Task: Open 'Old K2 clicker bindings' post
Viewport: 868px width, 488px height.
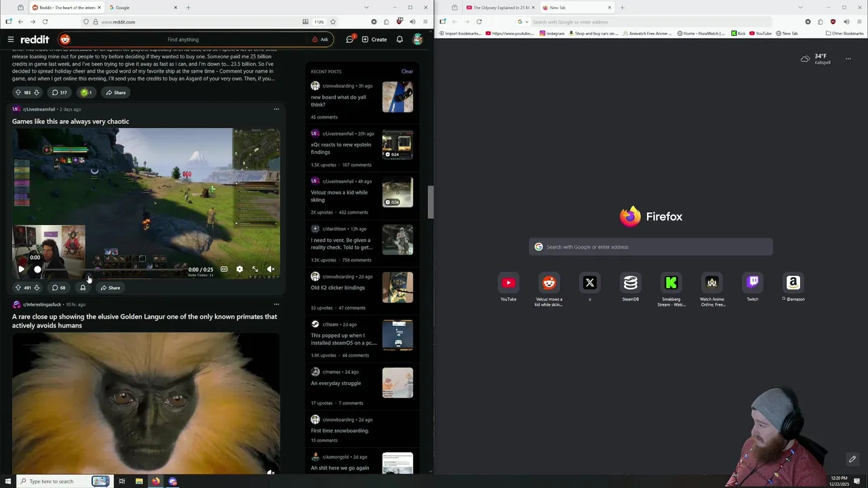Action: 338,287
